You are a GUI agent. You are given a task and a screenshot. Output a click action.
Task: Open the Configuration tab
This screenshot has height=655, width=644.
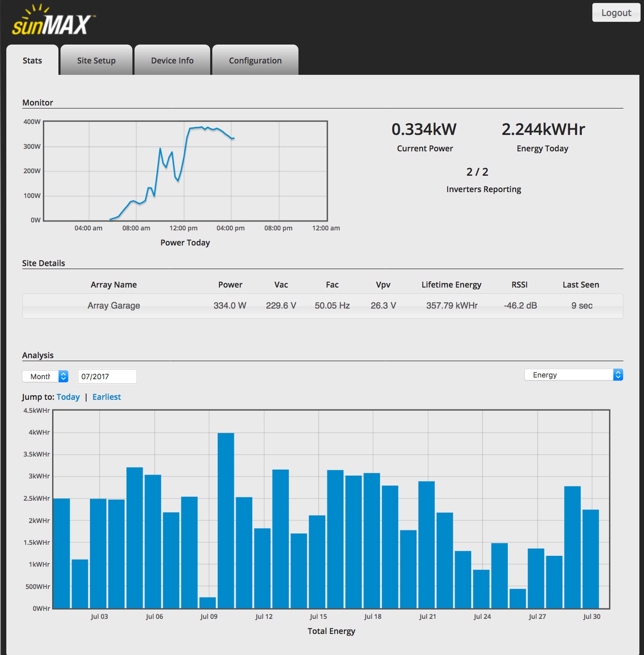pyautogui.click(x=255, y=60)
